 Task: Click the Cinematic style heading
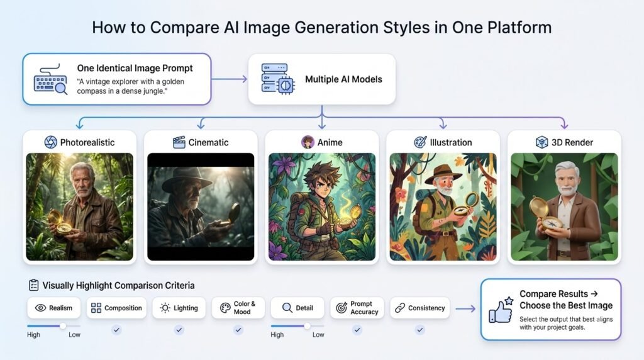(x=208, y=143)
